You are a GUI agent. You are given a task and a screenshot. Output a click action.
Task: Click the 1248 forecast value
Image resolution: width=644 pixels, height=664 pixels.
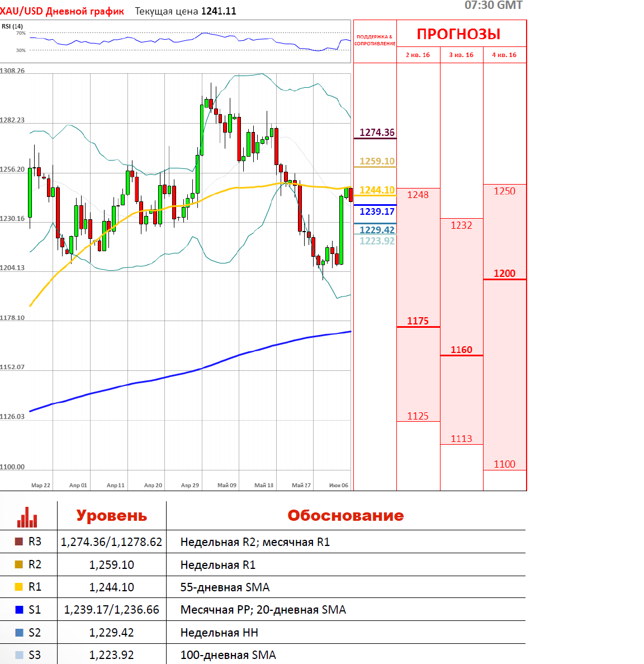coord(418,195)
